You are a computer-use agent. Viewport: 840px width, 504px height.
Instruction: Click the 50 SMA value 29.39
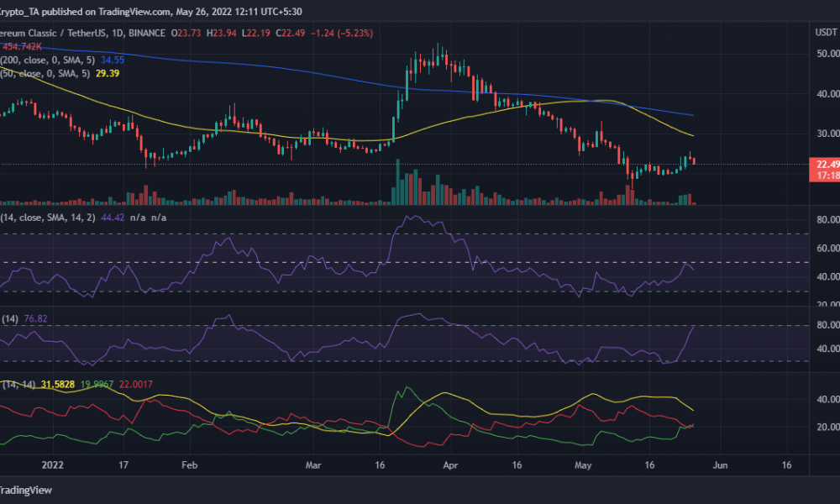tap(108, 73)
